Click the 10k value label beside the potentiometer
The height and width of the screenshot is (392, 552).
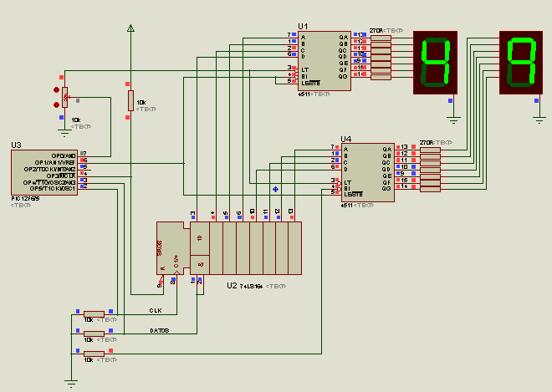point(76,120)
